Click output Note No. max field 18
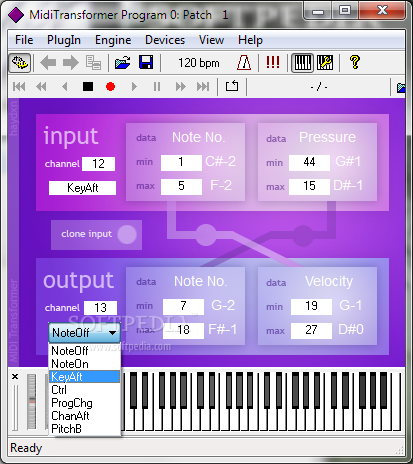This screenshot has height=464, width=413. [x=183, y=331]
